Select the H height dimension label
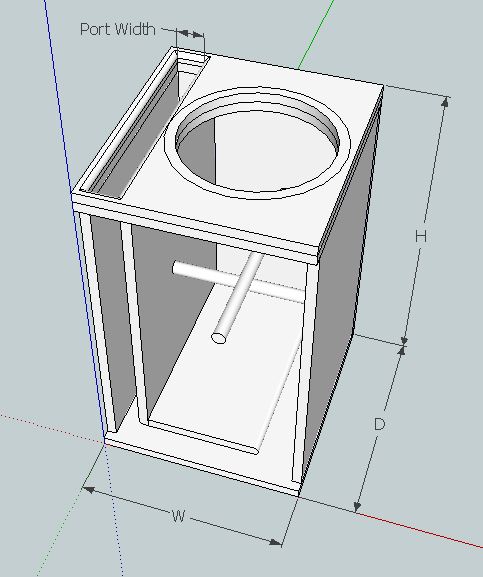Image resolution: width=483 pixels, height=577 pixels. pos(421,236)
